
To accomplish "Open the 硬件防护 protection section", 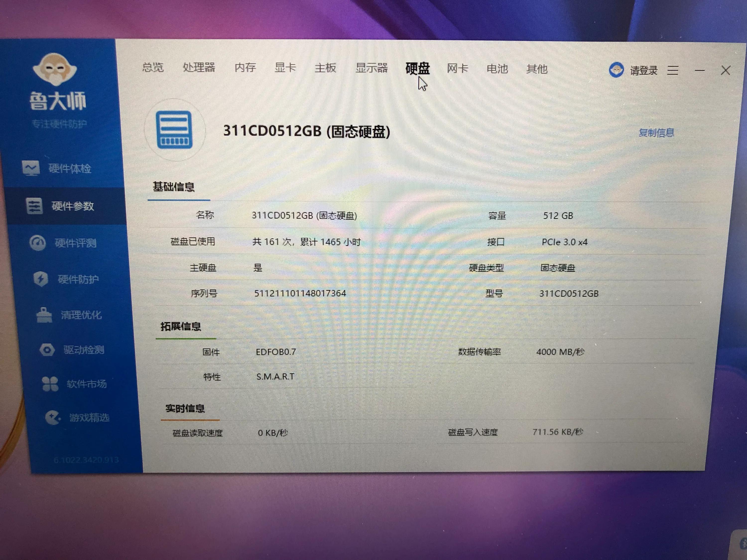I will click(78, 280).
